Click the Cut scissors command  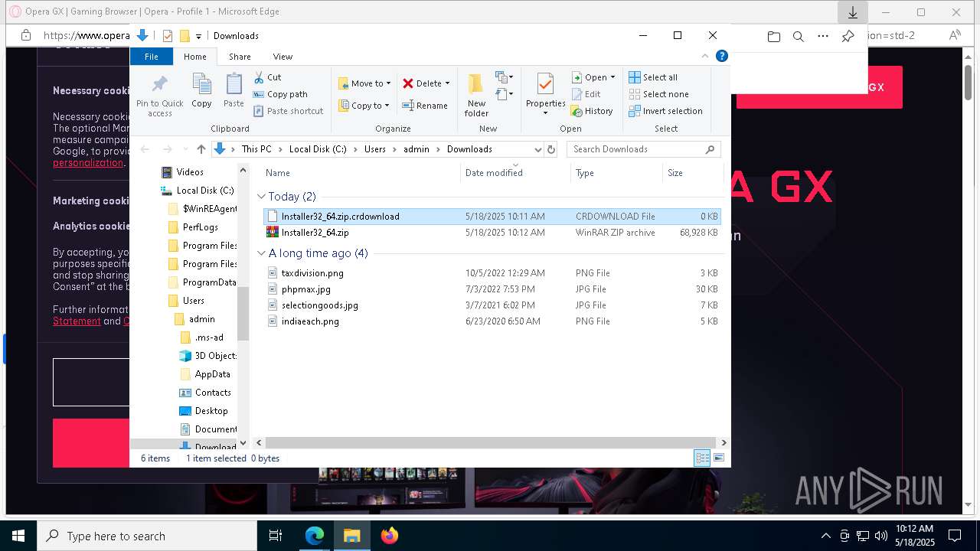[x=267, y=77]
